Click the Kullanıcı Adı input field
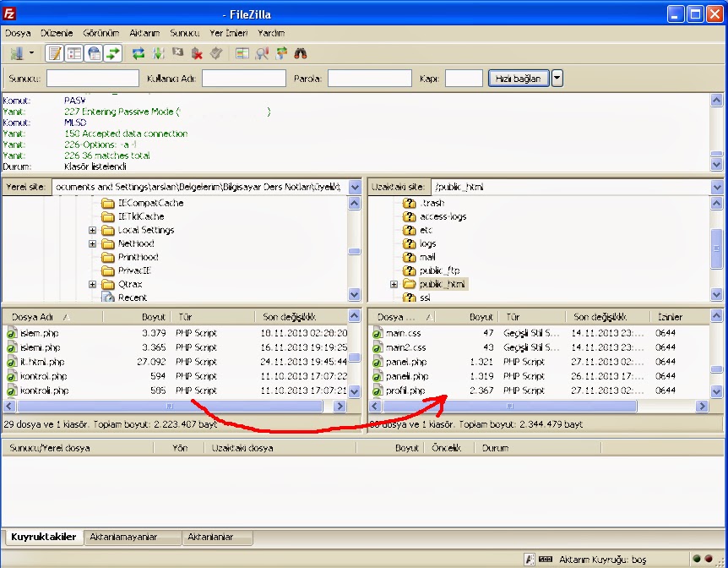The width and height of the screenshot is (728, 568). (x=244, y=78)
